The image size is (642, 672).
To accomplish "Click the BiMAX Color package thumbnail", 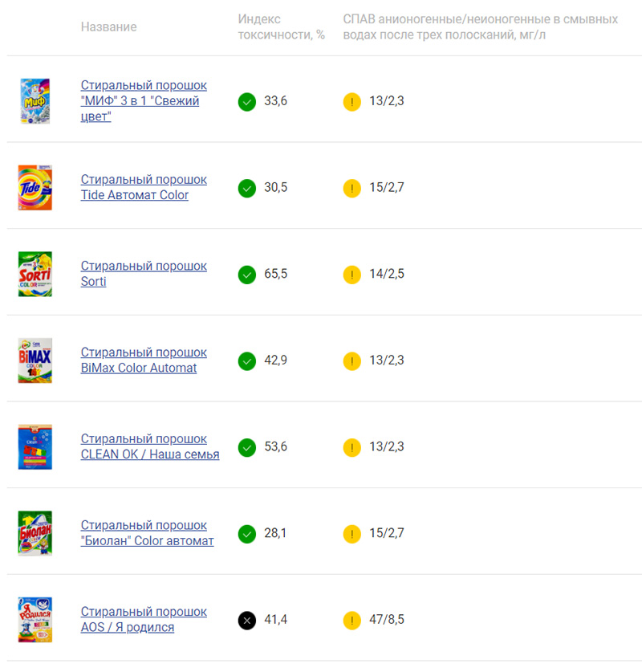I will (x=35, y=360).
